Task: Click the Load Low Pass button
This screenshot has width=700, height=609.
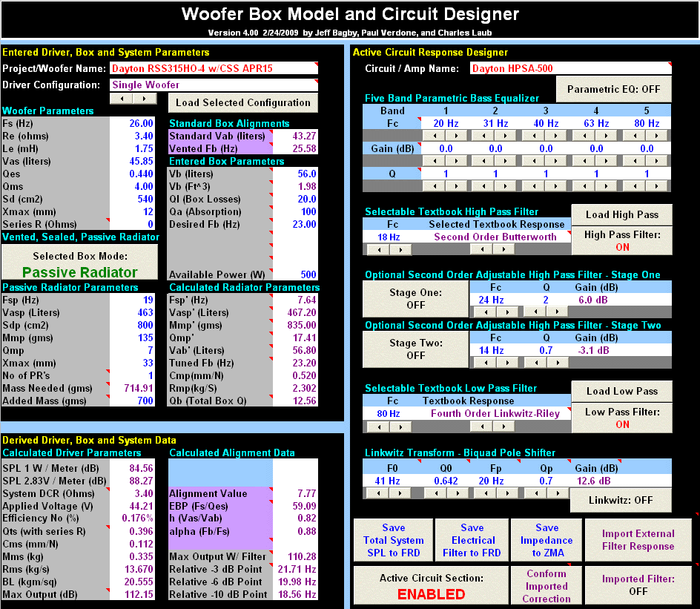Action: point(622,392)
